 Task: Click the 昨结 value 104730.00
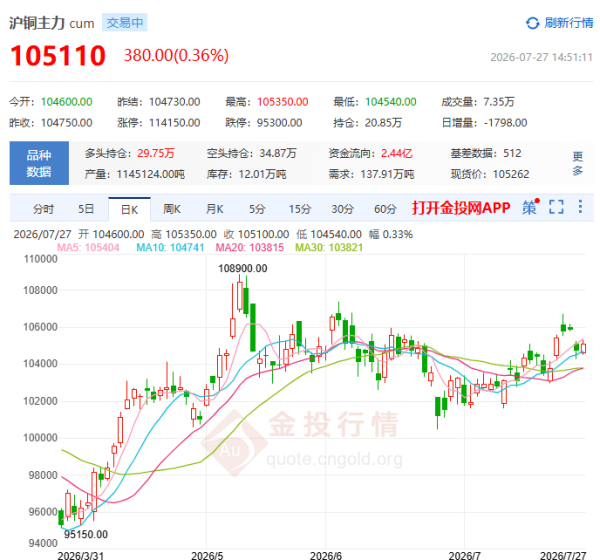(174, 102)
